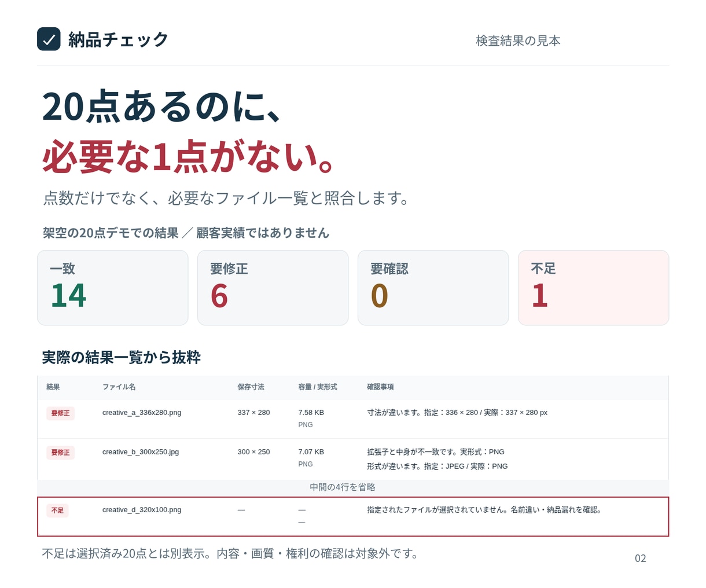Click 要修正 badge for creative_a_336x280.png
This screenshot has width=706, height=588.
pos(60,413)
